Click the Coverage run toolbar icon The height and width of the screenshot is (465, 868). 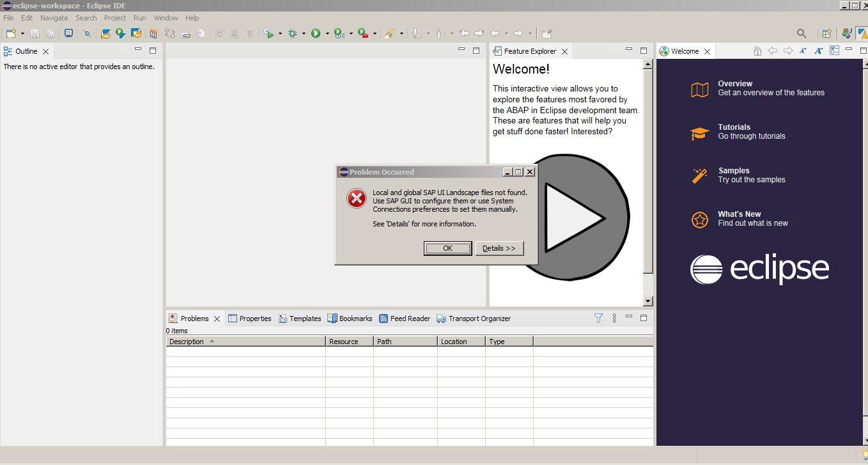pos(339,33)
